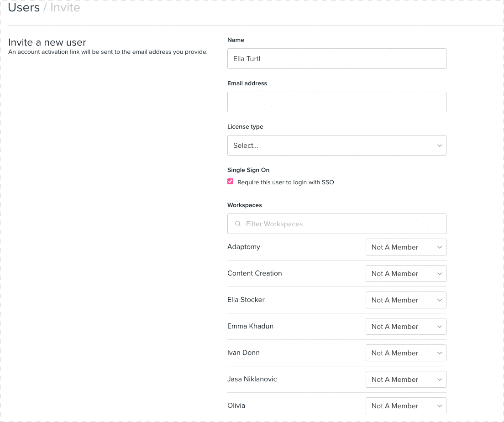This screenshot has width=504, height=422.
Task: Open Emma Khadun membership dropdown
Action: tap(405, 327)
